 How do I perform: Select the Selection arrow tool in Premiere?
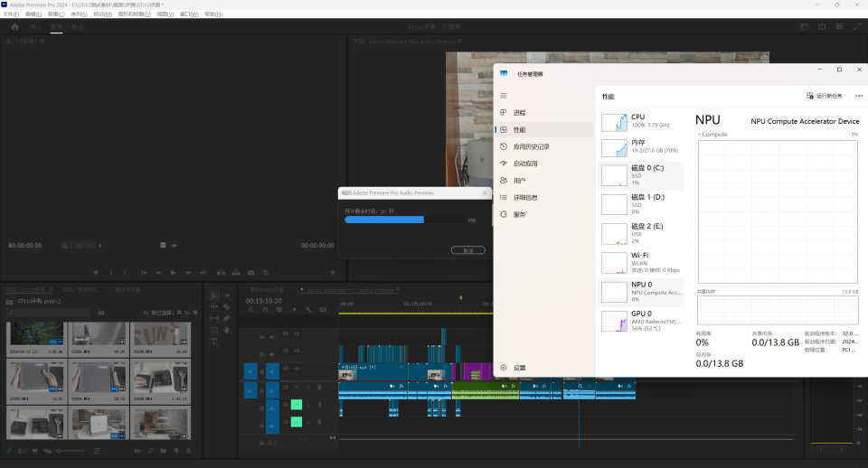[x=213, y=296]
